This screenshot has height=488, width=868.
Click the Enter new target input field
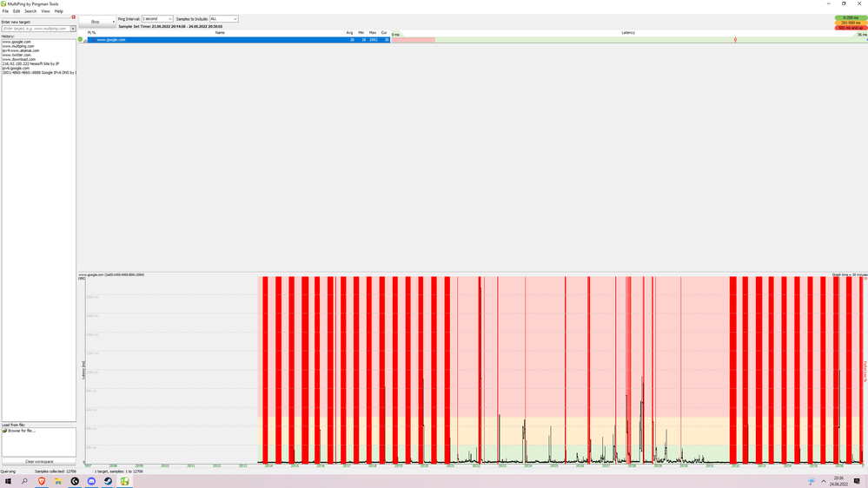pos(36,28)
